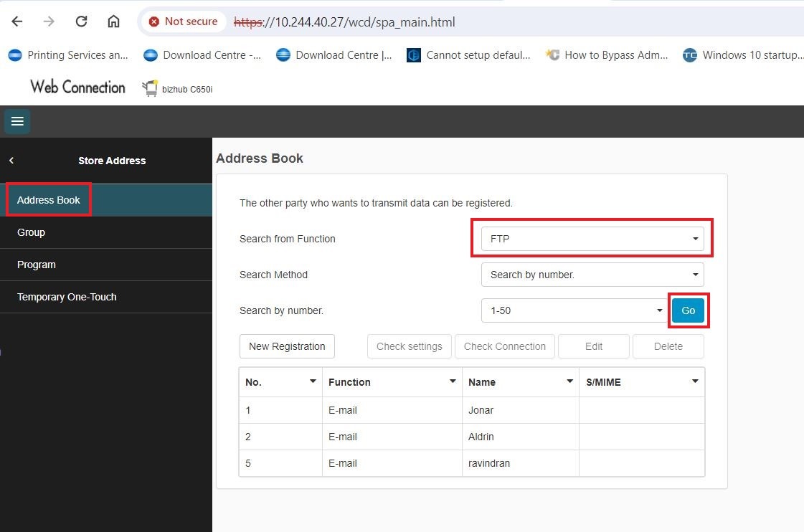Image resolution: width=804 pixels, height=532 pixels.
Task: Open Program in the sidebar menu
Action: click(x=37, y=265)
